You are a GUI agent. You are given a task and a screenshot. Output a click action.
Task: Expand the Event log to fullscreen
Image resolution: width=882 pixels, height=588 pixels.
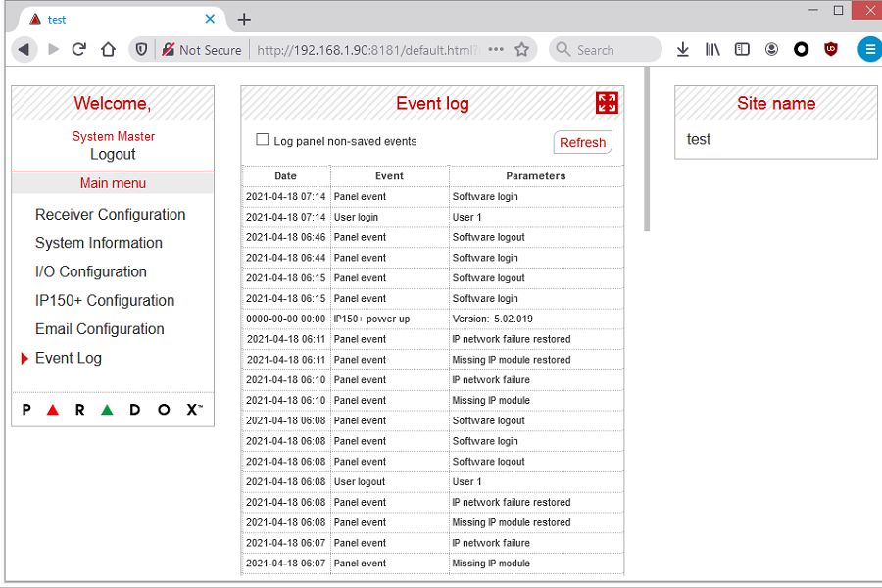pyautogui.click(x=607, y=103)
